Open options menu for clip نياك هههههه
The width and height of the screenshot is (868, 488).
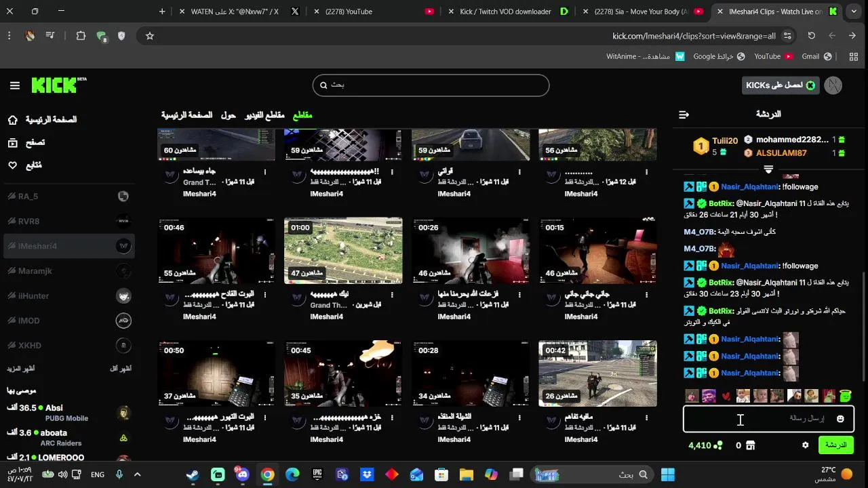(393, 295)
